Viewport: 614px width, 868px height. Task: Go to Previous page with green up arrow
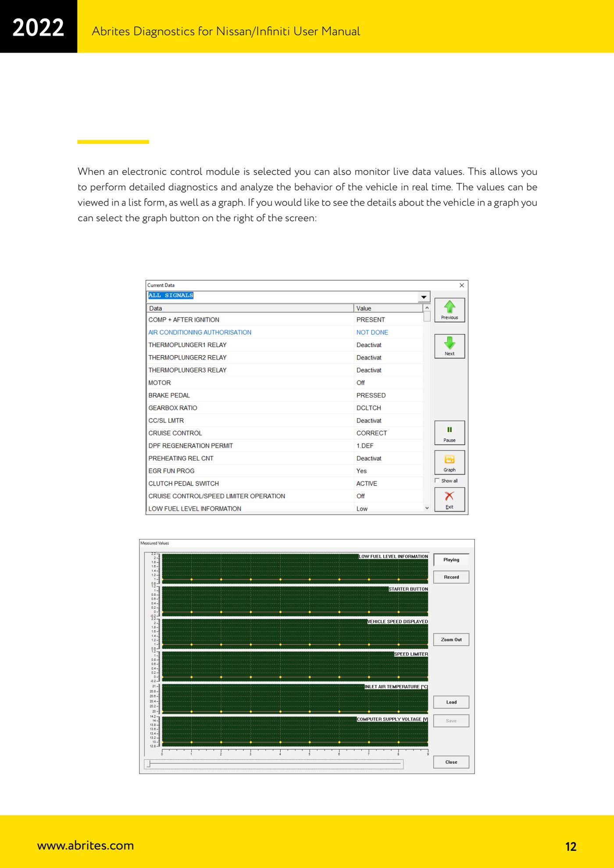(x=449, y=310)
